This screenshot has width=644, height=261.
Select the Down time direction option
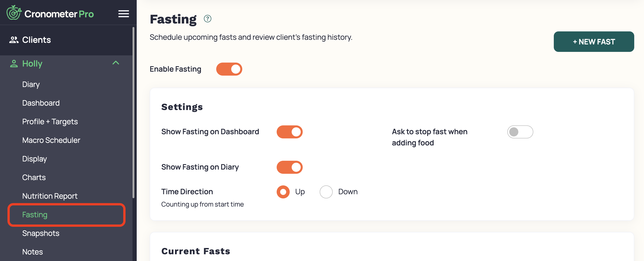click(x=326, y=191)
